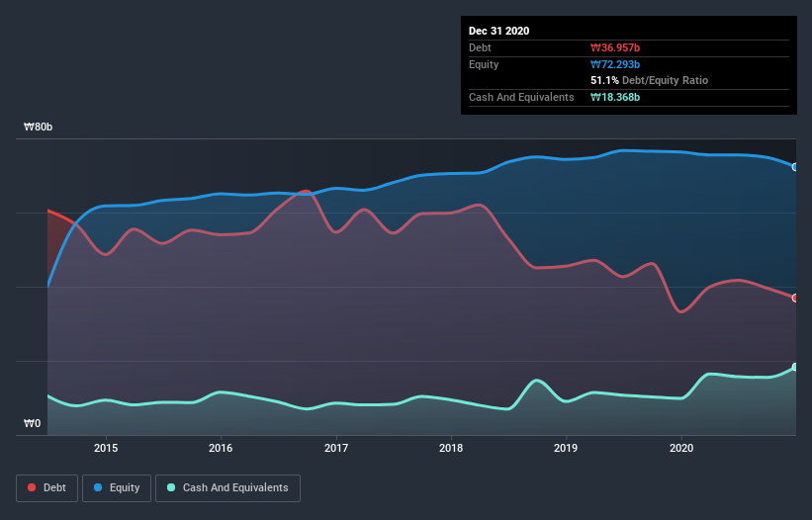
Task: Click the Debt row label in tooltip
Action: coord(480,48)
